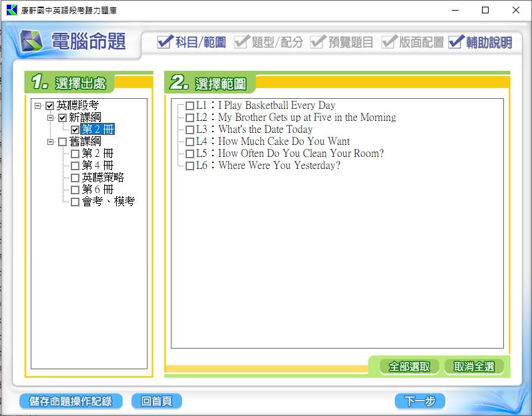Open the 輔助說明 help tab
The image size is (532, 416).
pos(481,43)
